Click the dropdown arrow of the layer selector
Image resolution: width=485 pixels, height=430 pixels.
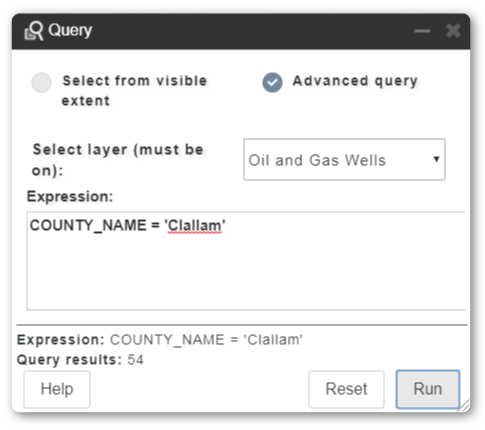[x=436, y=159]
